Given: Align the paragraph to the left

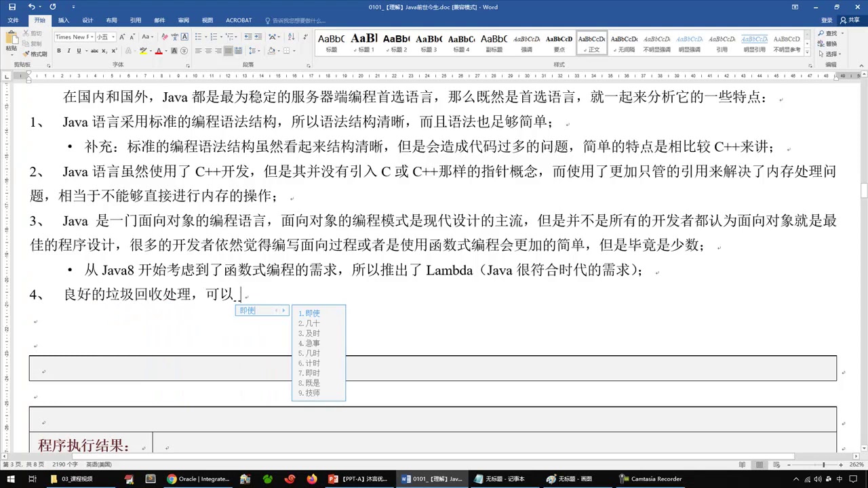Looking at the screenshot, I should point(199,51).
